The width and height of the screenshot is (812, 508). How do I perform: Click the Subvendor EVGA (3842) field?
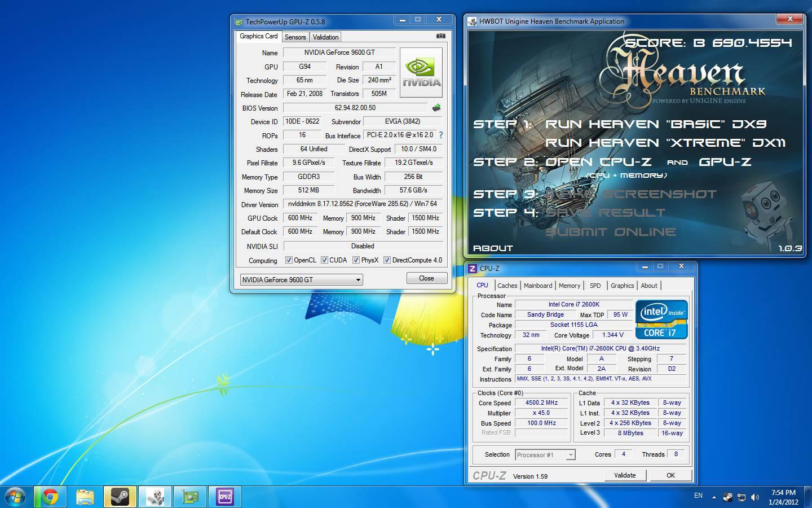pos(403,121)
